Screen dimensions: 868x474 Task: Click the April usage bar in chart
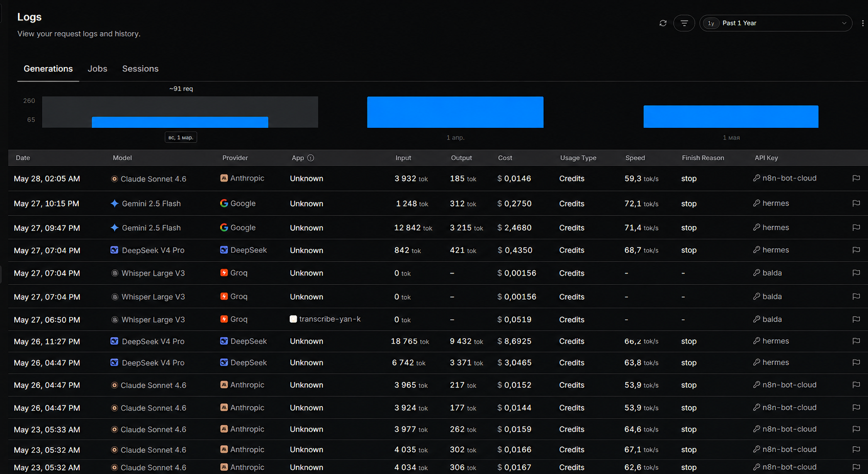(x=455, y=112)
